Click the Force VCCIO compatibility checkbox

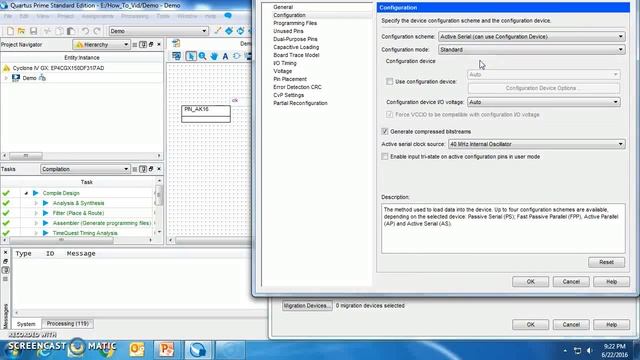[x=389, y=114]
